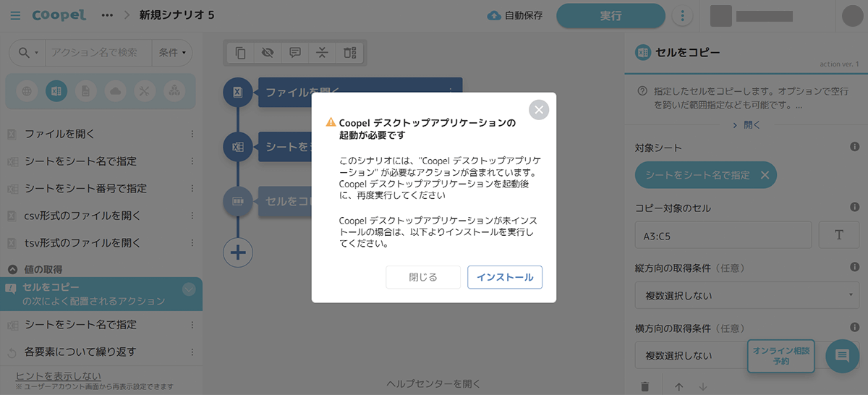Screen dimensions: 868x395
Task: Click the help question icon in description
Action: tap(642, 91)
